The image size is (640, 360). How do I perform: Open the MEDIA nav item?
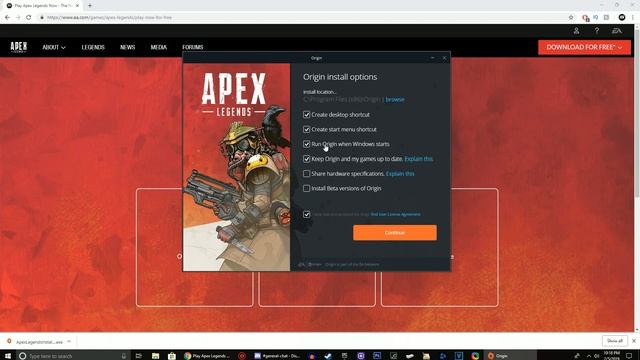point(159,47)
